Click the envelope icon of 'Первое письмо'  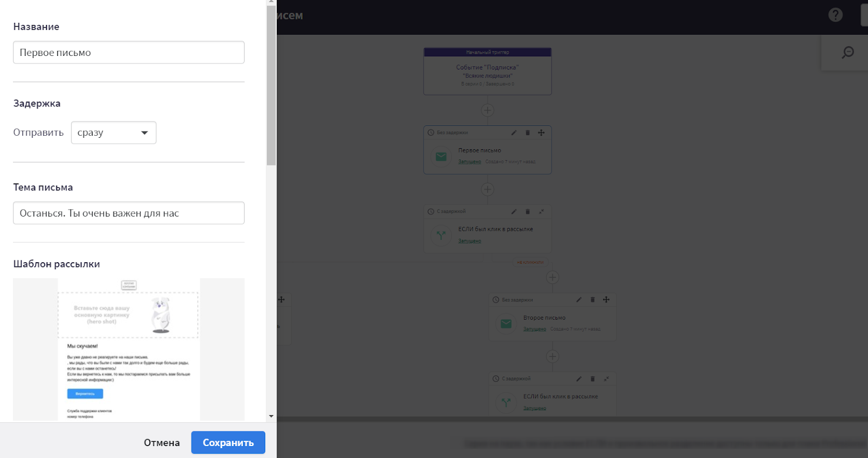441,157
